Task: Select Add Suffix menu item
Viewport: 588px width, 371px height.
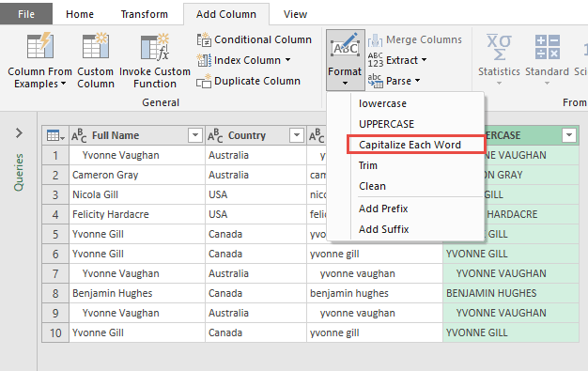Action: point(406,229)
